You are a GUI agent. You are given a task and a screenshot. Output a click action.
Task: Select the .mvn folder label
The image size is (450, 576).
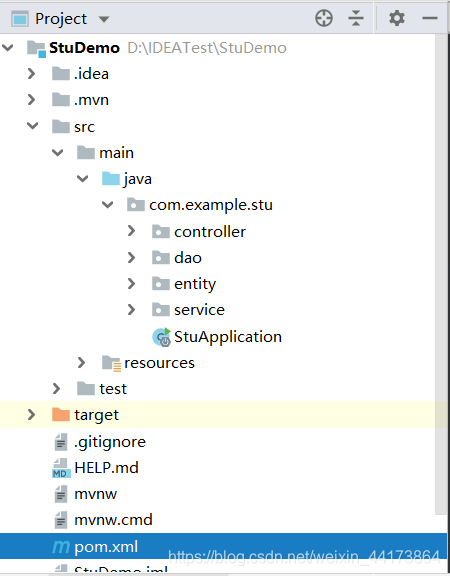(x=91, y=100)
